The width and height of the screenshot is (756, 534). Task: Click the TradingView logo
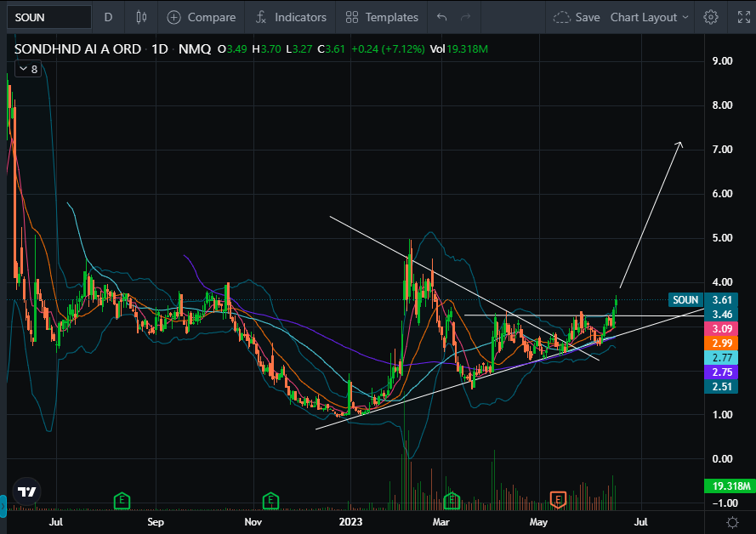[x=26, y=491]
